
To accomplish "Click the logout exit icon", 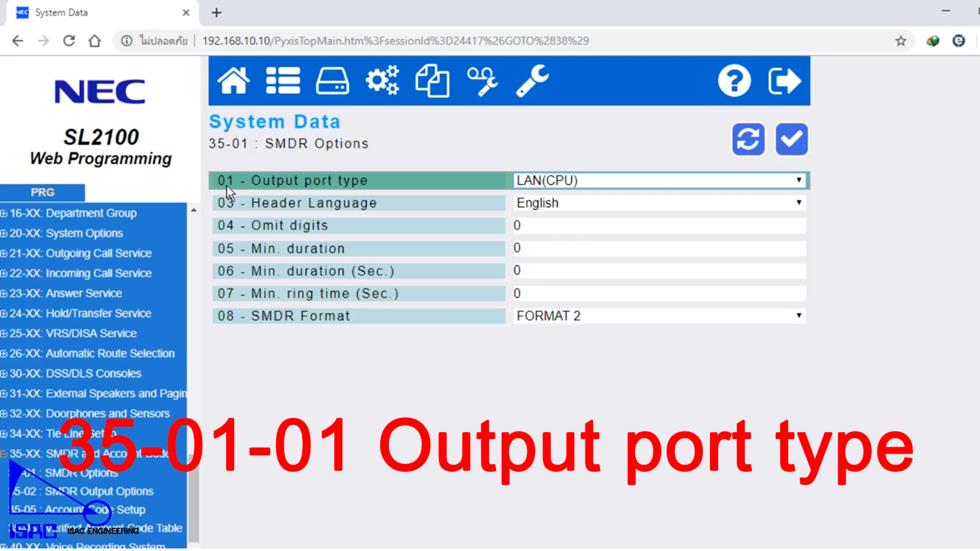I will pos(785,80).
